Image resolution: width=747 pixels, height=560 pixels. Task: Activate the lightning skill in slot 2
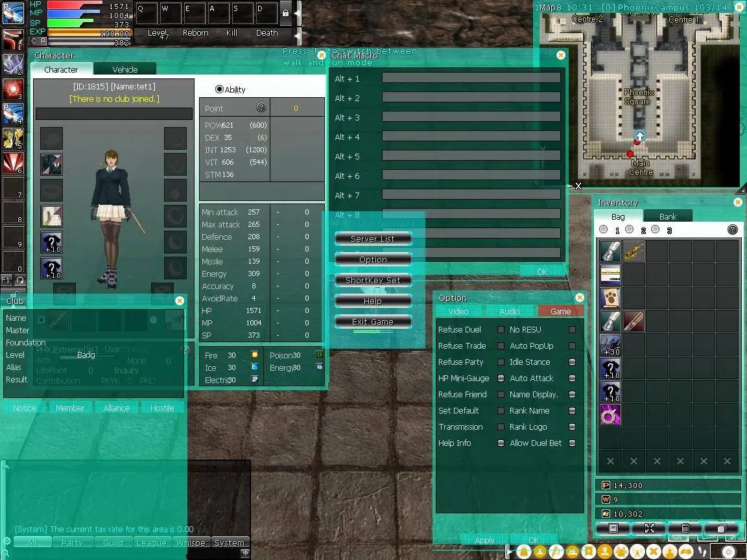point(13,65)
